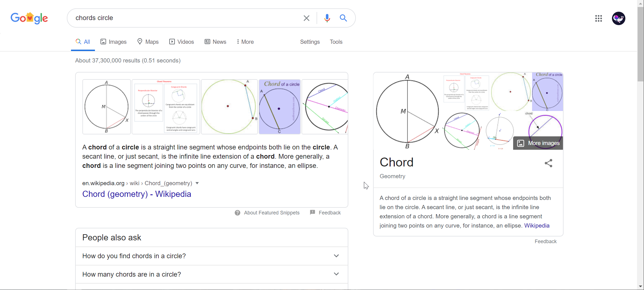The width and height of the screenshot is (644, 290).
Task: Open the dropdown arrow beside the Wikipedia URL
Action: (x=197, y=183)
